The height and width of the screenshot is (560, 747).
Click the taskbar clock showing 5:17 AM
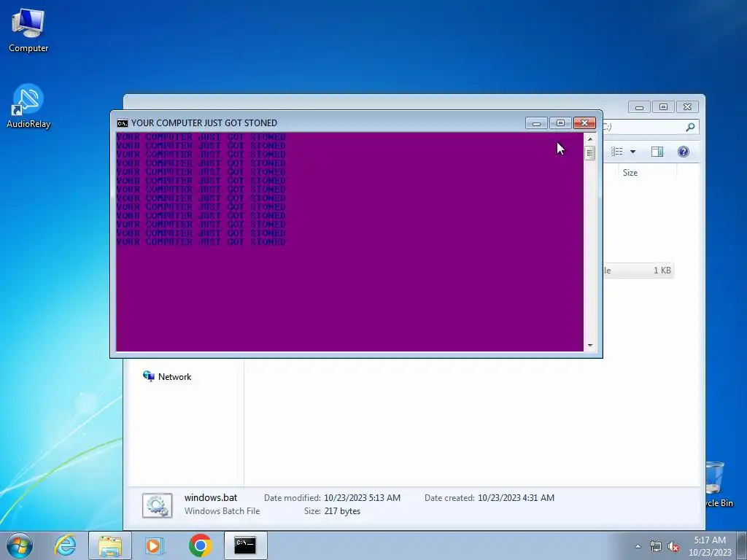coord(710,546)
